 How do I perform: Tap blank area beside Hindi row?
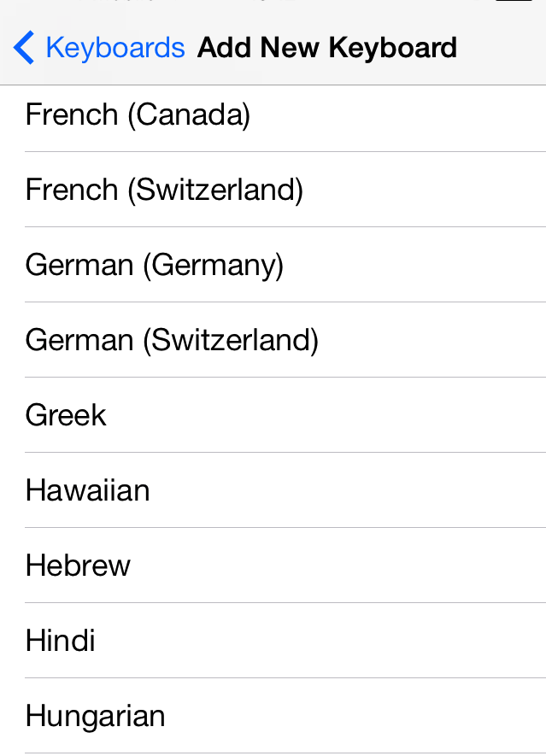pyautogui.click(x=342, y=641)
